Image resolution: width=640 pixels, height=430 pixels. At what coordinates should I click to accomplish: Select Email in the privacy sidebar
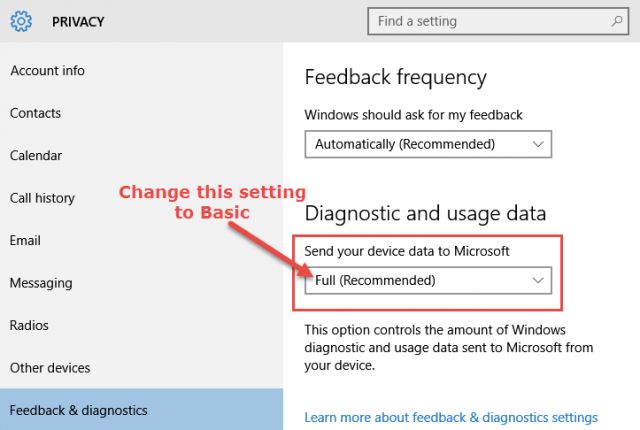click(x=25, y=240)
